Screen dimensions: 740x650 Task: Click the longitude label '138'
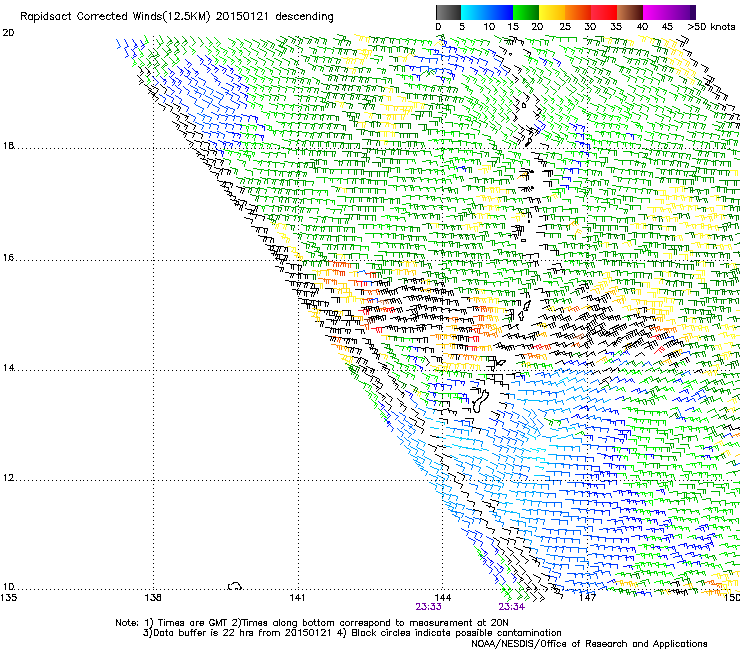pyautogui.click(x=153, y=598)
